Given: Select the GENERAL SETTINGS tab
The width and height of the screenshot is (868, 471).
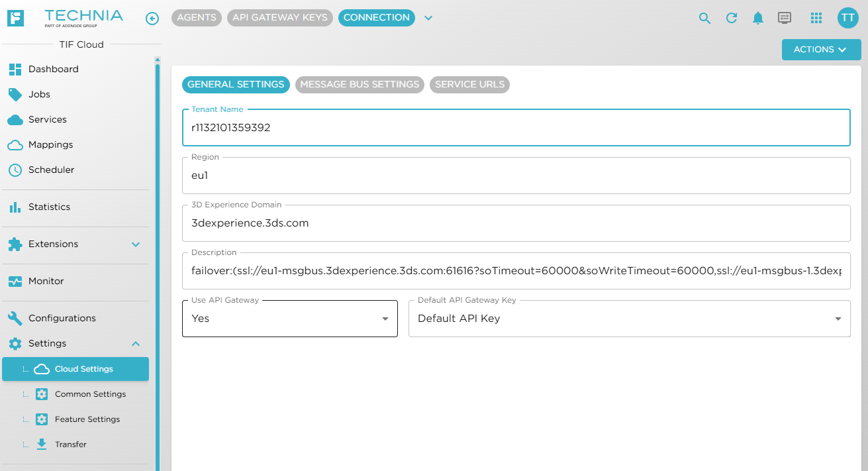Looking at the screenshot, I should (x=236, y=85).
